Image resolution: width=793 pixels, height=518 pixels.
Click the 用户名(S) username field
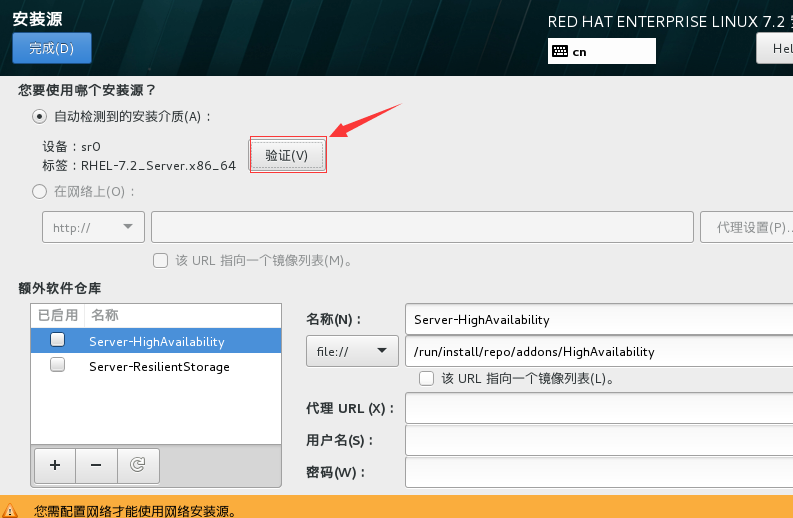pyautogui.click(x=599, y=440)
